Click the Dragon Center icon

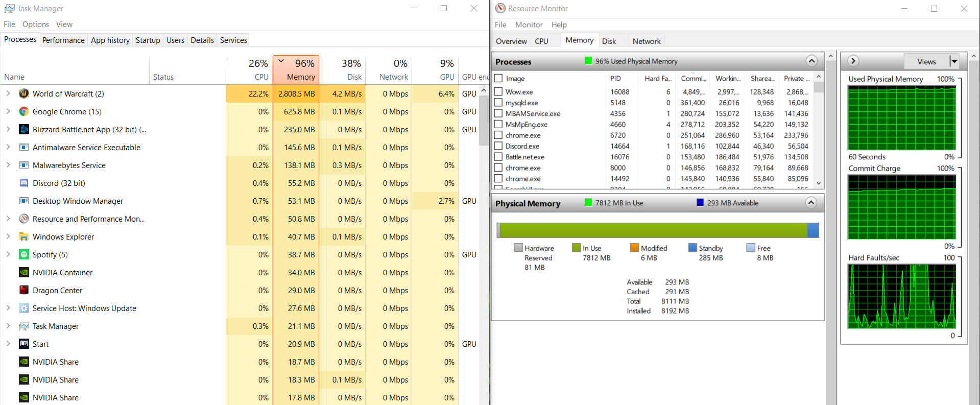pyautogui.click(x=23, y=290)
